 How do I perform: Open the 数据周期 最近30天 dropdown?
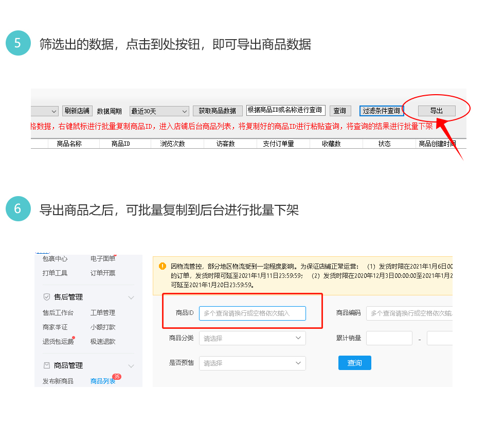[x=159, y=111]
